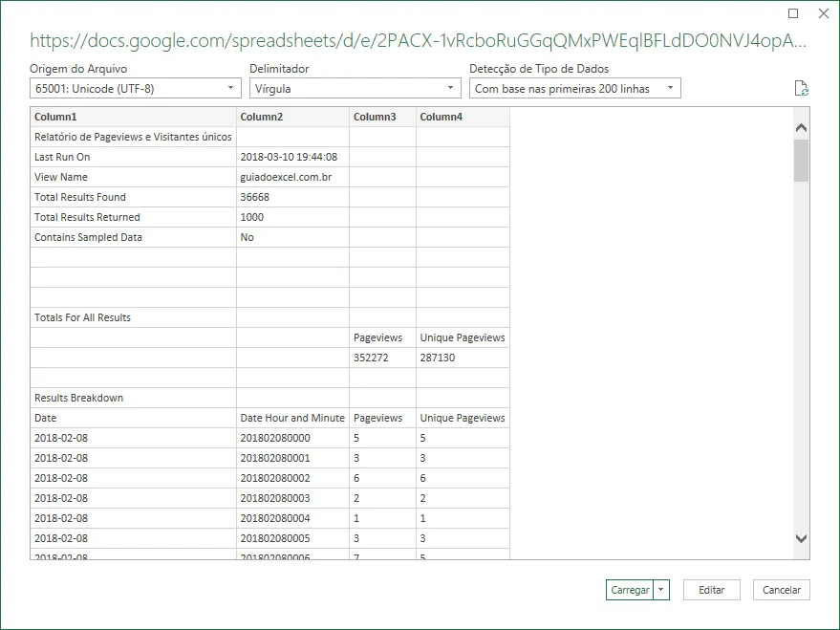Click the 'Detecção de Tipo de Dados' label
The image size is (840, 630).
(539, 69)
